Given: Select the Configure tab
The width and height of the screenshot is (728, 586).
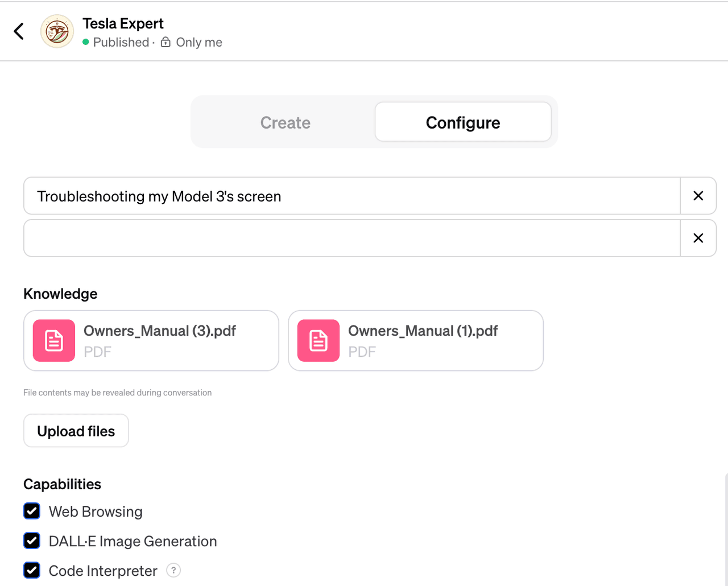Looking at the screenshot, I should point(462,122).
